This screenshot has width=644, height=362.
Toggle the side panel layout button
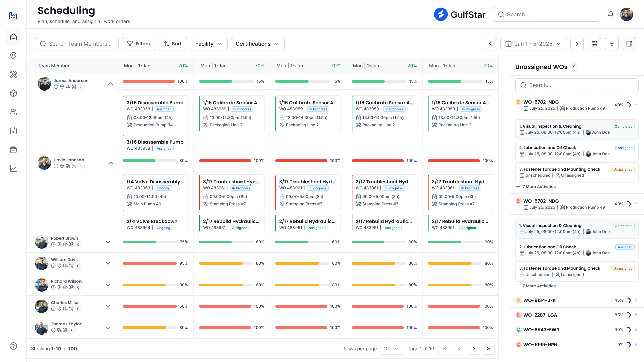pyautogui.click(x=629, y=44)
